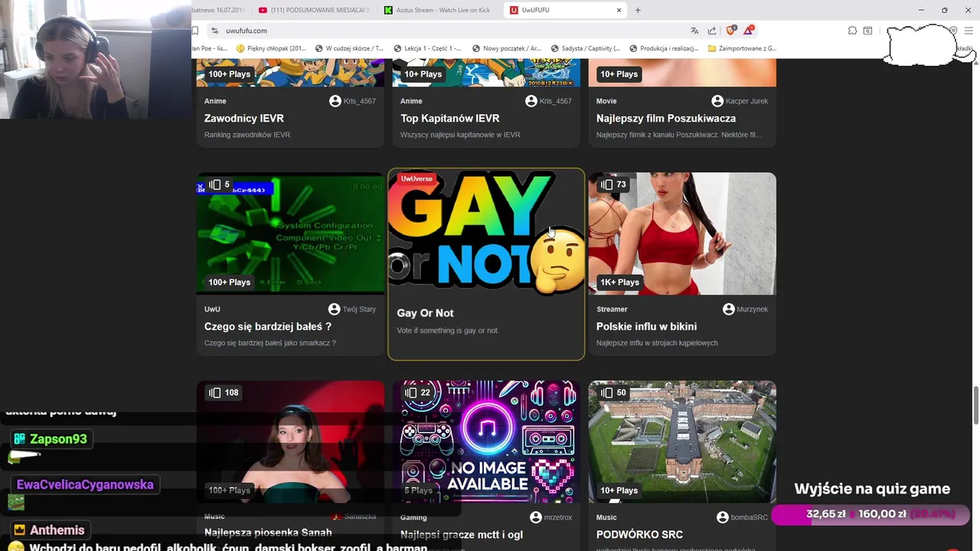Open the Najlepsi gracze mctt i ogl title
Screen dimensions: 980x551
click(x=462, y=534)
